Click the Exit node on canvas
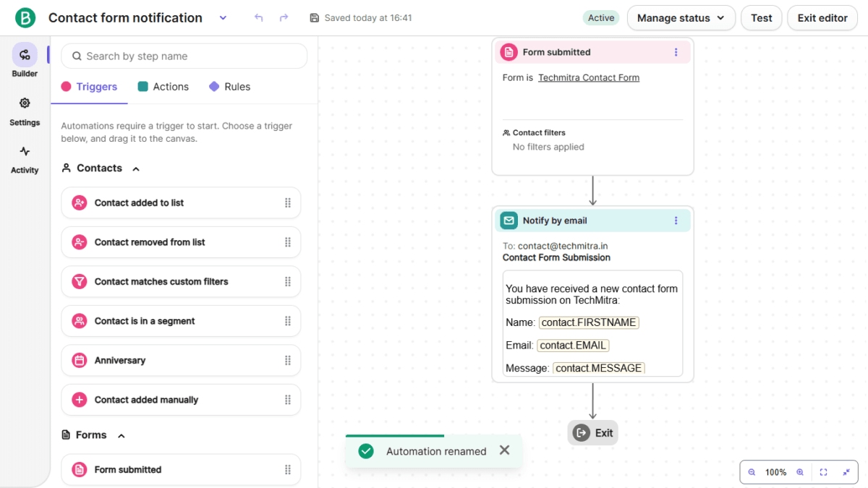This screenshot has height=488, width=868. (593, 433)
